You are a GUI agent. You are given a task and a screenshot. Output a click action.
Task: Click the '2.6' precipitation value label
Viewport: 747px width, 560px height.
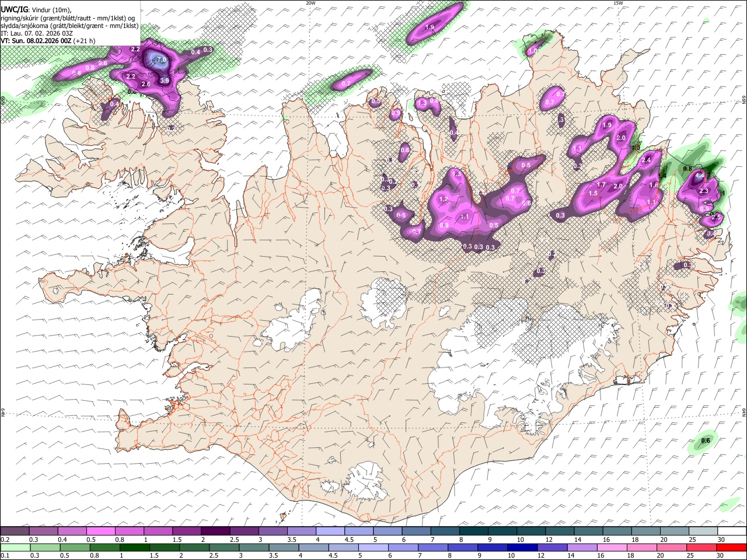click(146, 84)
